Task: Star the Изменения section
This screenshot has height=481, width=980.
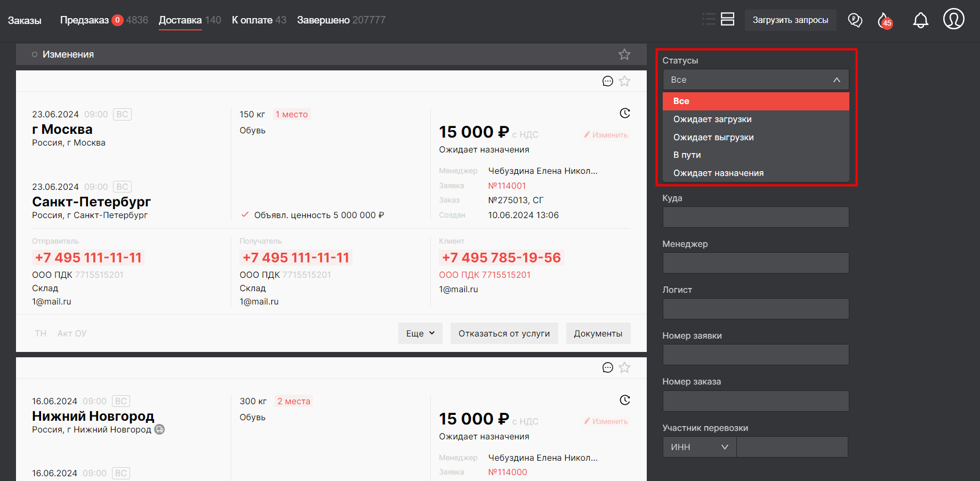Action: [x=624, y=54]
